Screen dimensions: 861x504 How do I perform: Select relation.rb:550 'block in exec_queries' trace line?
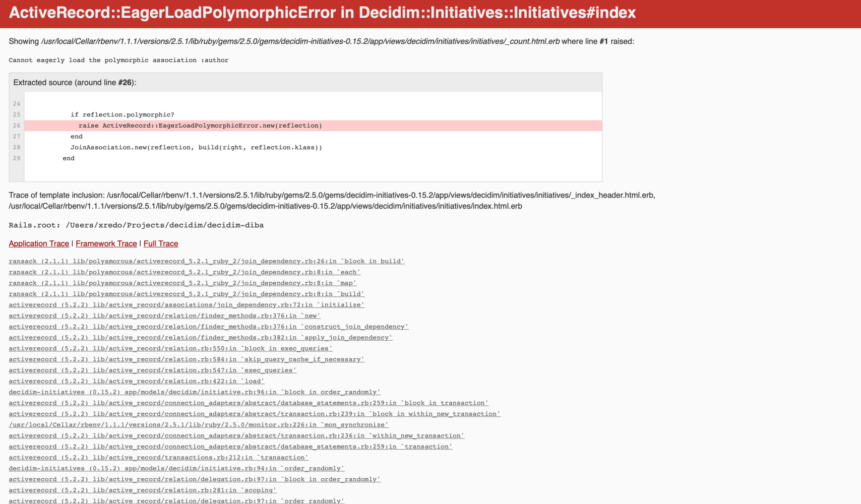(x=170, y=349)
